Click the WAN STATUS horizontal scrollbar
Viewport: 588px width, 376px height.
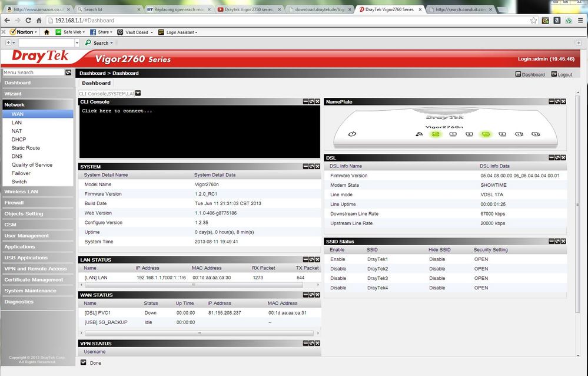pos(199,333)
